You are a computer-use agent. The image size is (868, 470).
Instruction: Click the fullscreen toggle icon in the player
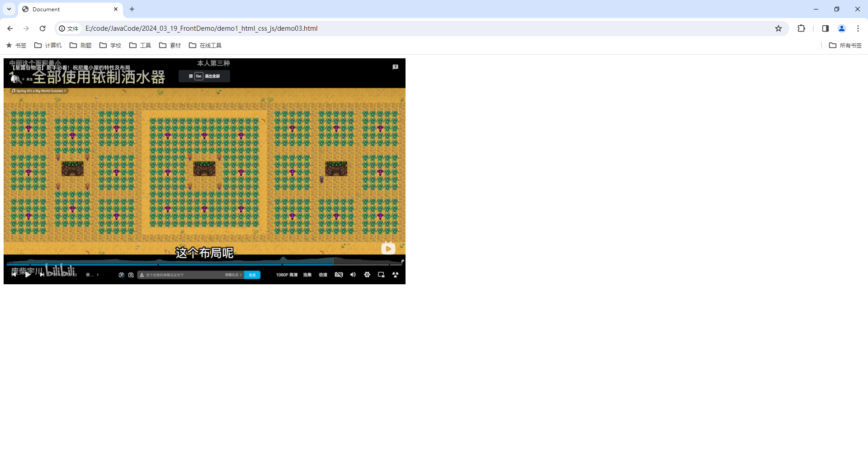click(x=395, y=275)
